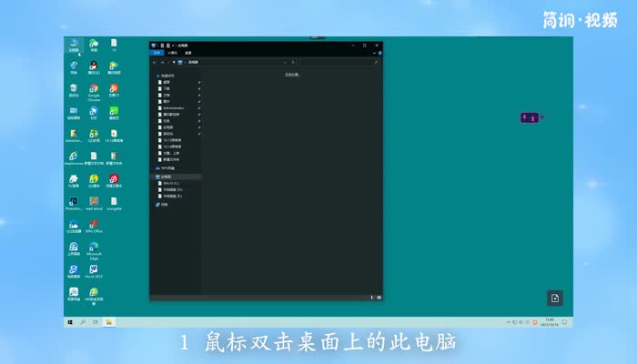Select local disk (D:) in the tree
637x364 pixels.
(x=171, y=189)
